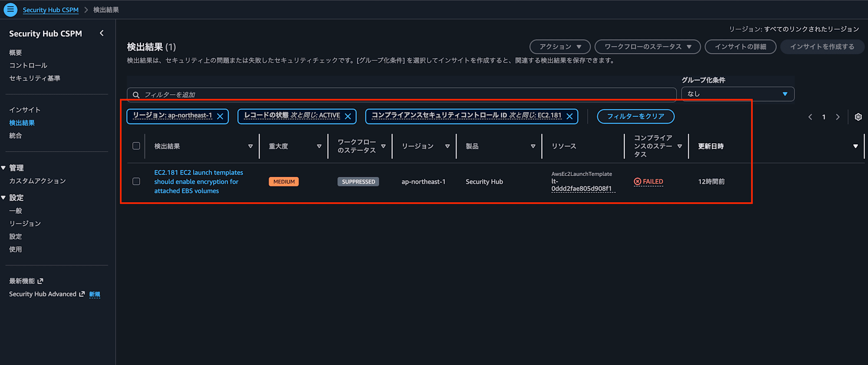
Task: Open resource lt-0ddd2fae805d908f1 link
Action: (583, 185)
